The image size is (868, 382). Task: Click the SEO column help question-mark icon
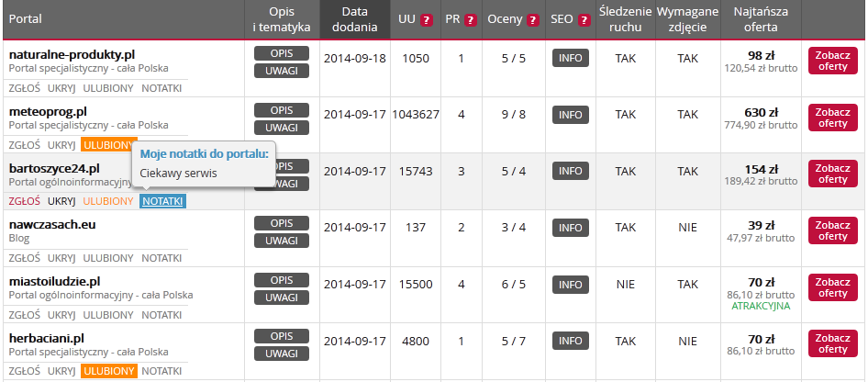point(584,20)
